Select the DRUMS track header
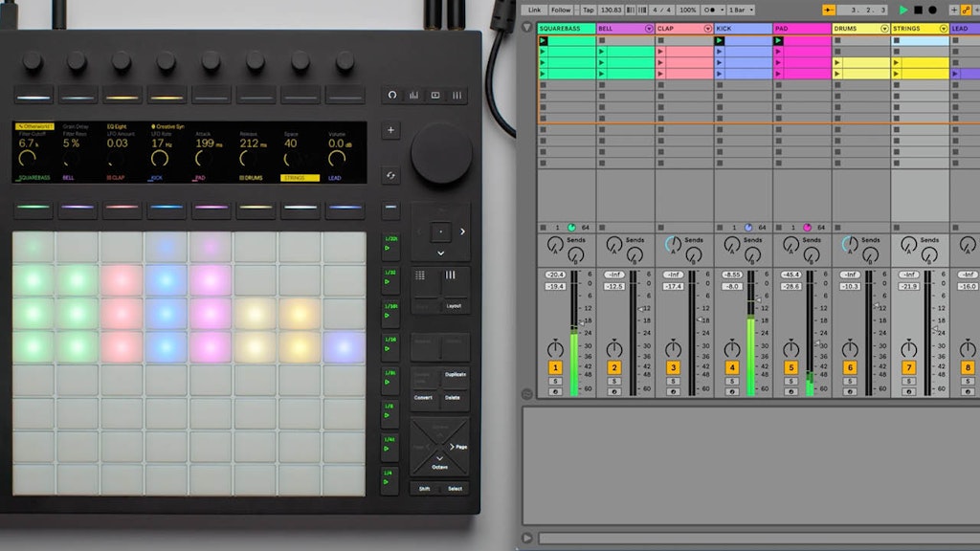The height and width of the screenshot is (551, 980). pyautogui.click(x=857, y=29)
